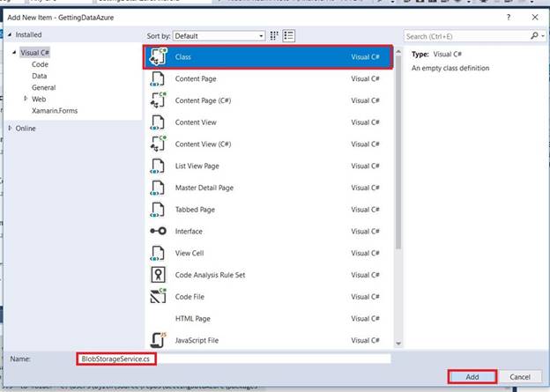
Task: Select the Code File label
Action: click(190, 297)
